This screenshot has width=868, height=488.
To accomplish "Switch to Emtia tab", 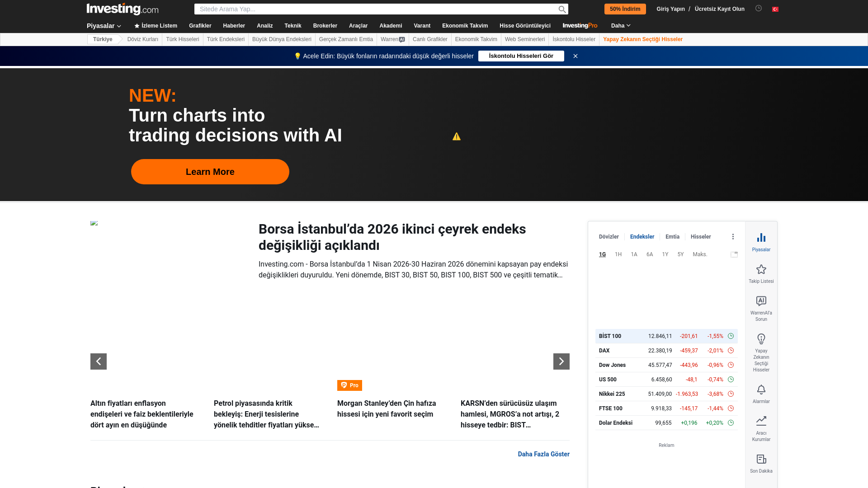I will (672, 237).
